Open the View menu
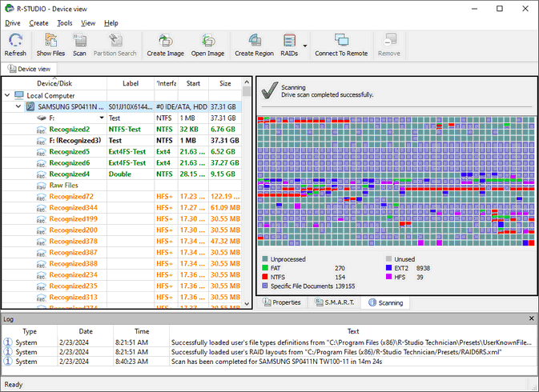Screen dimensions: 539x392 coord(88,23)
